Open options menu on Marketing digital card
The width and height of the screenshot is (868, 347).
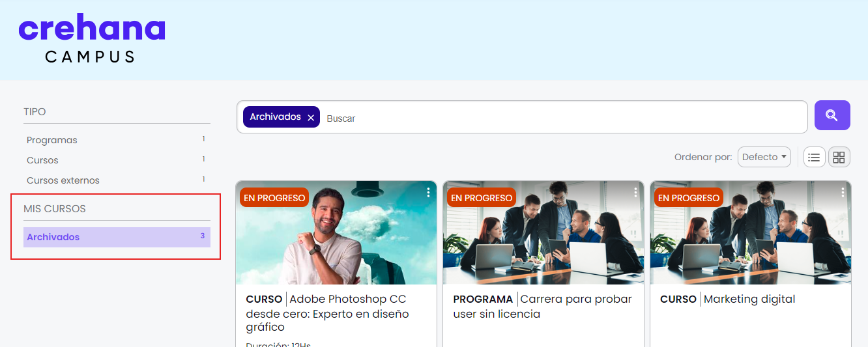(843, 192)
